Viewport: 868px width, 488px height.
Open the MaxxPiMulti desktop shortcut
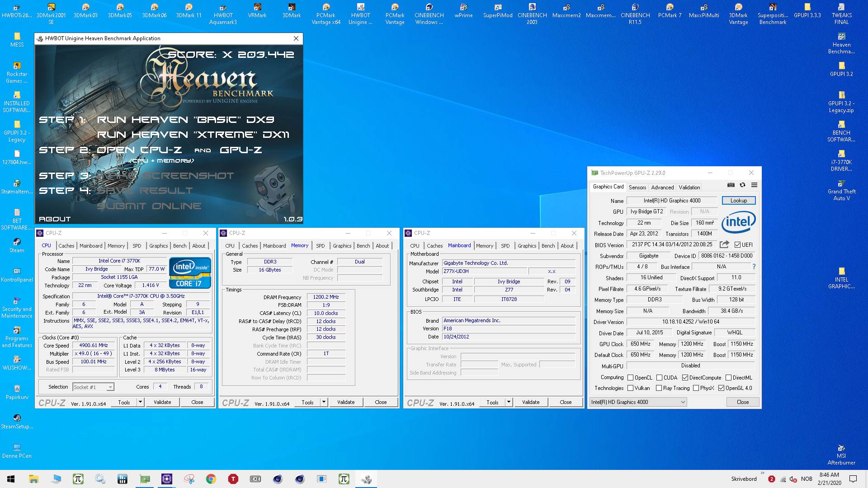pos(704,11)
